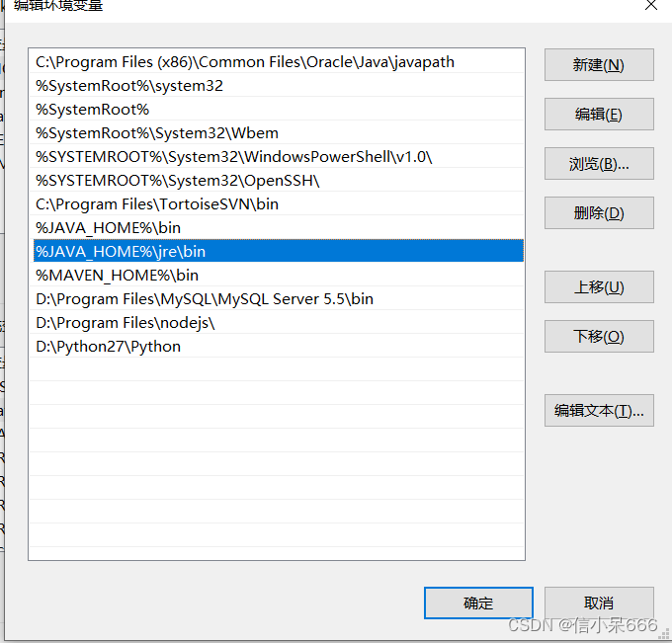Select the %SystemRoot%\system32 row
The image size is (672, 643).
(x=278, y=86)
